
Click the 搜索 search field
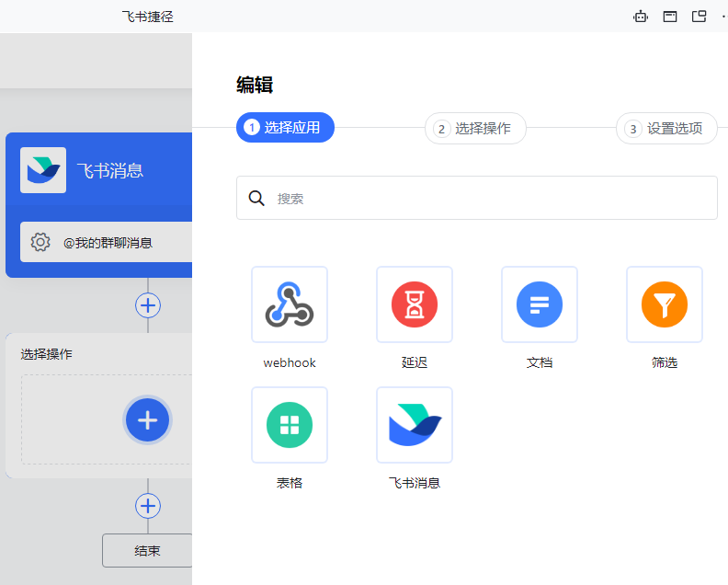(x=477, y=198)
